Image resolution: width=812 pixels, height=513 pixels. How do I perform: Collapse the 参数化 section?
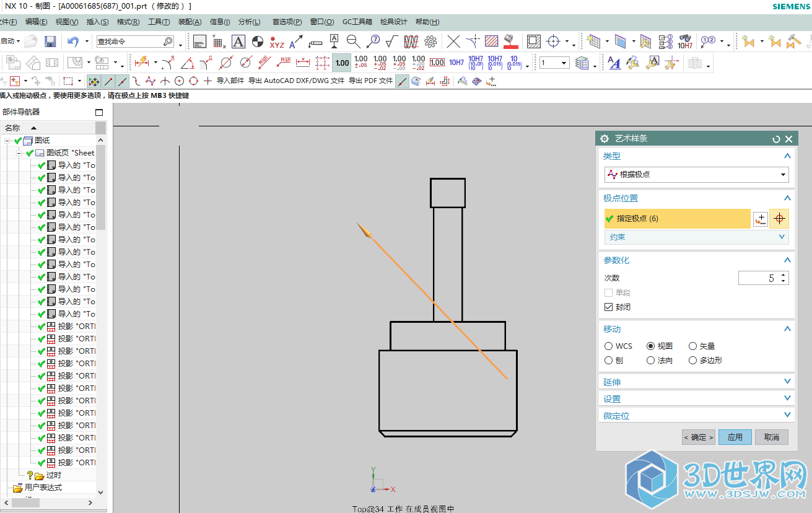788,260
